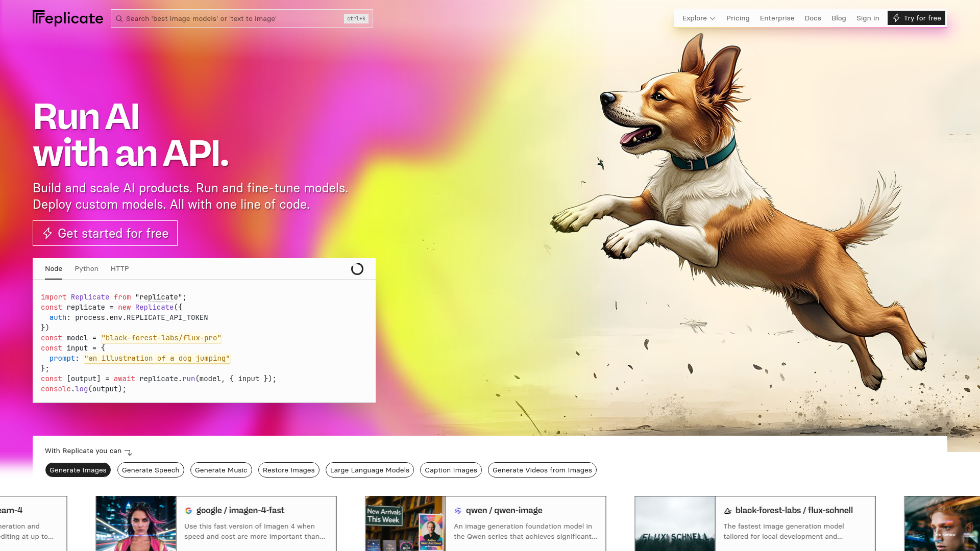Select the Large Language Models filter pill

(370, 470)
